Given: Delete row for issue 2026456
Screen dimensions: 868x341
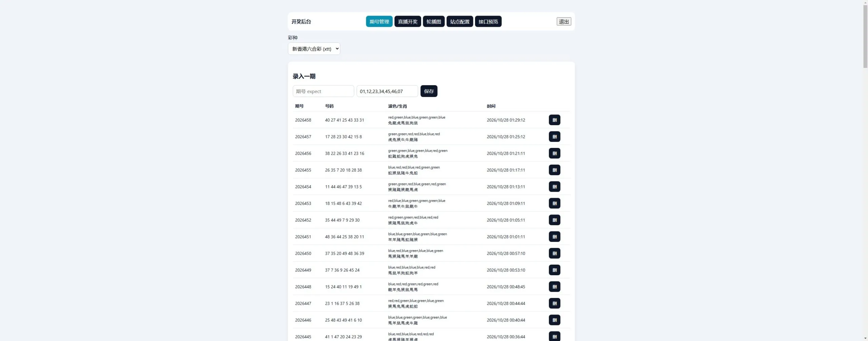Looking at the screenshot, I should point(554,153).
